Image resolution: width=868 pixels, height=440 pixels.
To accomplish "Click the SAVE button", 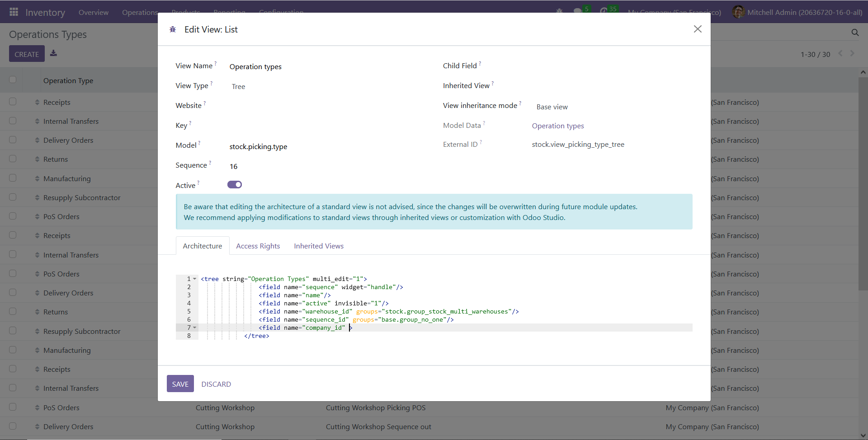I will pyautogui.click(x=180, y=384).
